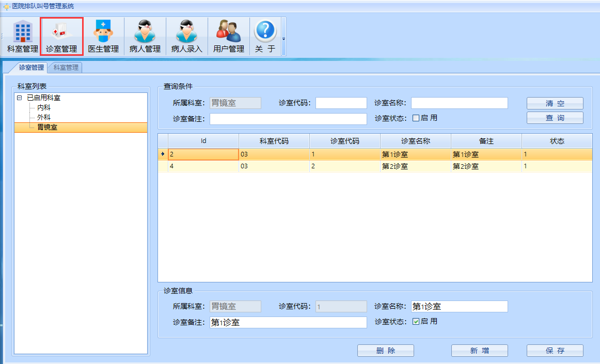The height and width of the screenshot is (364, 600).
Task: Click the toolbar overflow arrow
Action: pyautogui.click(x=283, y=39)
